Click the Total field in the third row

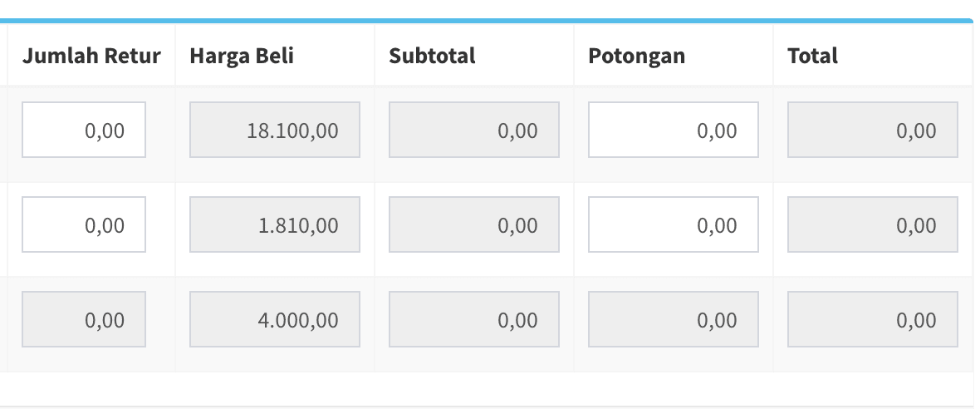(x=873, y=319)
